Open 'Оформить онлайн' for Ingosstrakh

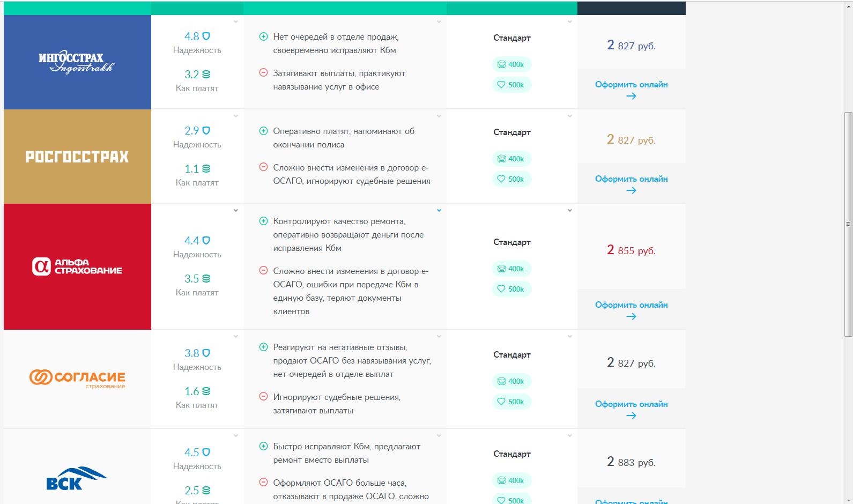pyautogui.click(x=632, y=90)
